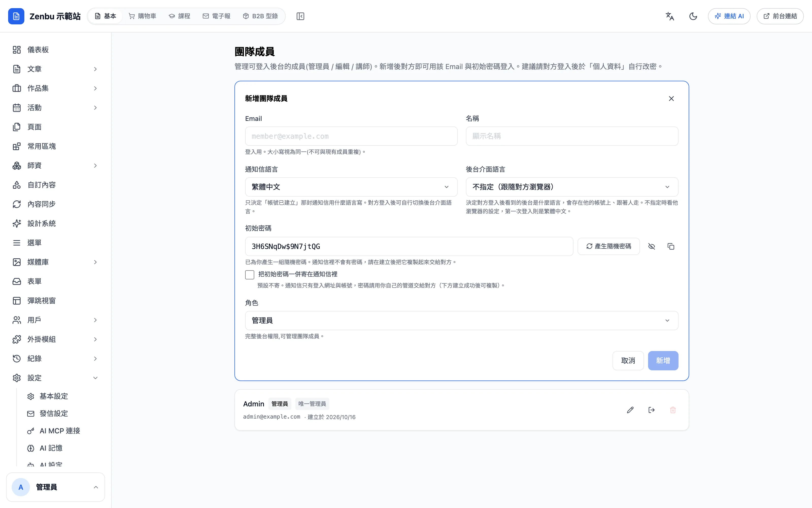
Task: Expand the 外掛模組 sidebar section
Action: click(x=56, y=339)
